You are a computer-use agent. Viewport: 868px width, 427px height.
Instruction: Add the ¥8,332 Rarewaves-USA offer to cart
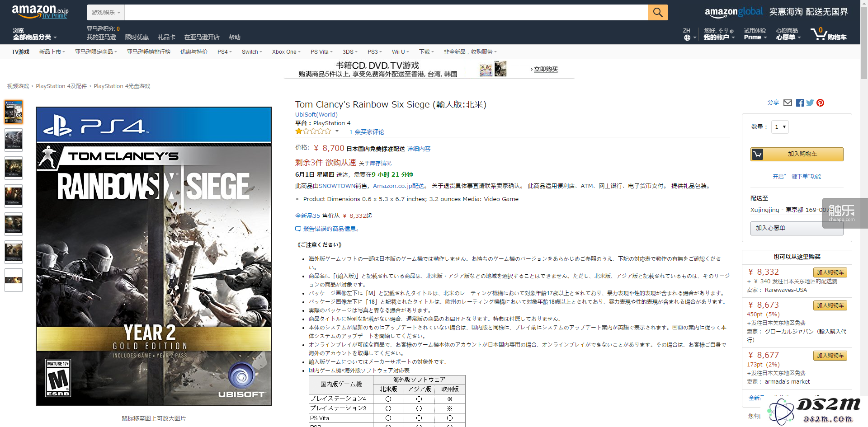[830, 272]
